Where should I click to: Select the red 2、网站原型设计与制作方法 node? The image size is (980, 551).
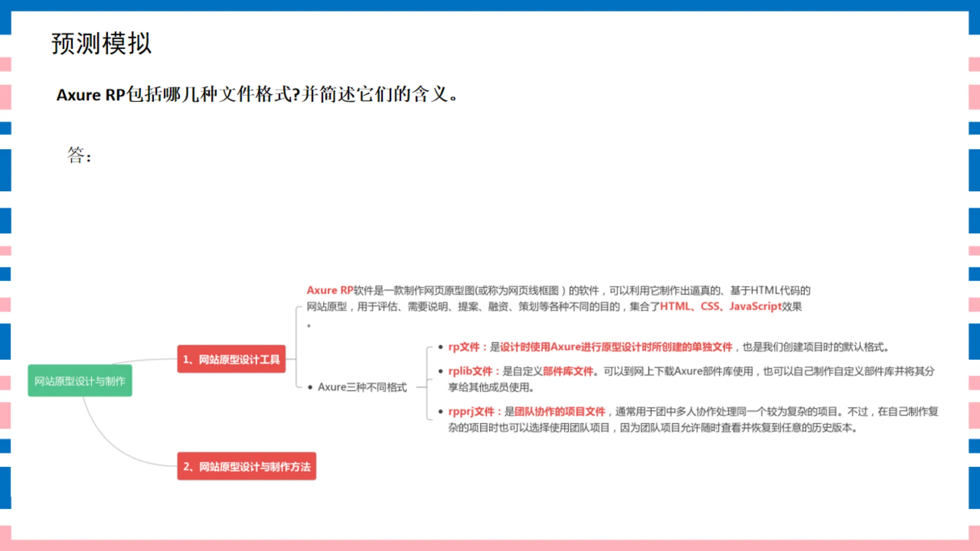[x=246, y=466]
